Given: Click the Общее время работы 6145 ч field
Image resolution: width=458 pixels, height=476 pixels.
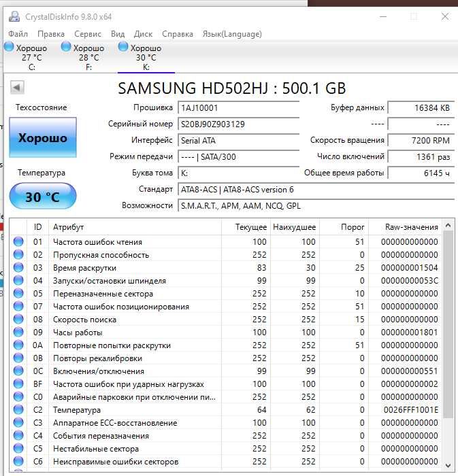Looking at the screenshot, I should point(421,173).
